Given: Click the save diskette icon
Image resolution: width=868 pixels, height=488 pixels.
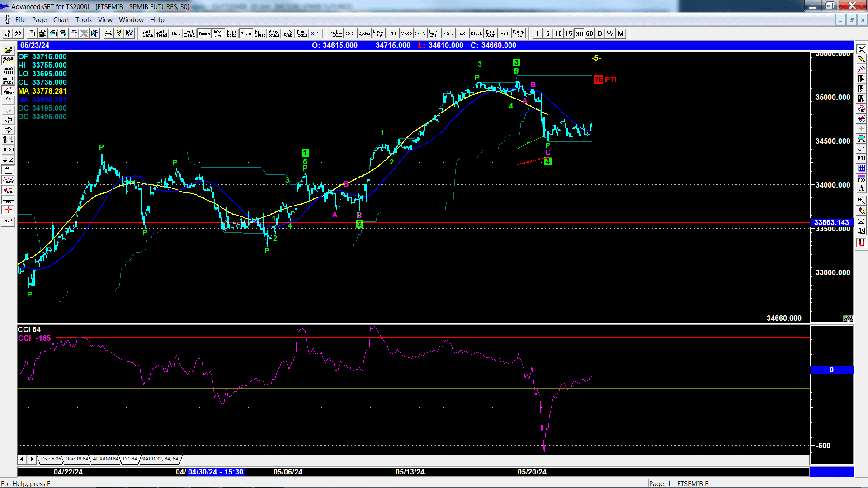Looking at the screenshot, I should (x=42, y=33).
